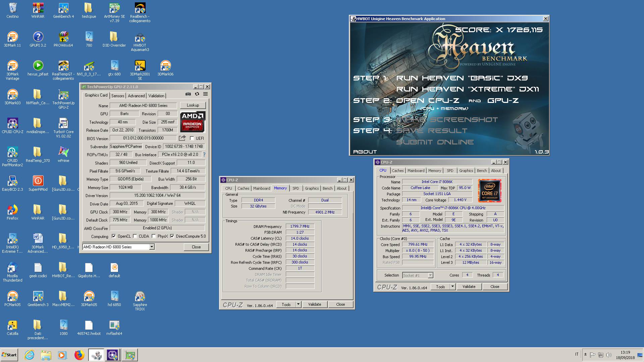The width and height of the screenshot is (644, 362).
Task: Click the Intel Core i7 logo in CPU-Z
Action: pyautogui.click(x=490, y=190)
